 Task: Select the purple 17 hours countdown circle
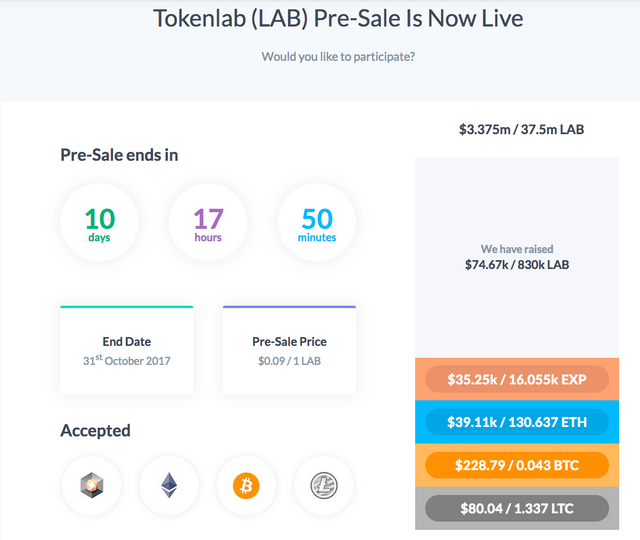coord(208,222)
